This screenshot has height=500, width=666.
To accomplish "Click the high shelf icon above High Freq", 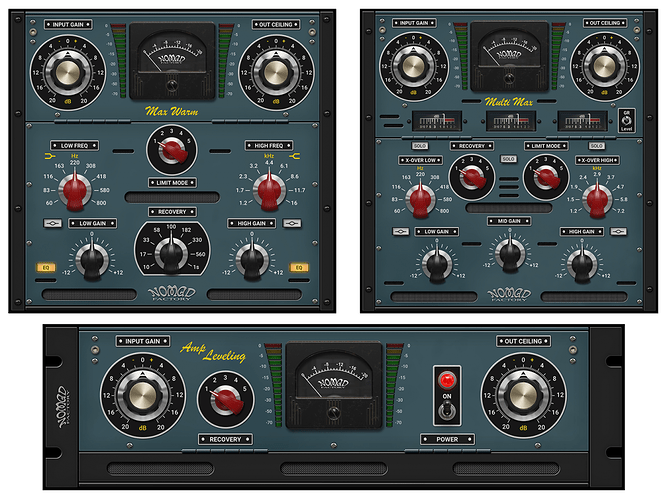I will (x=295, y=156).
